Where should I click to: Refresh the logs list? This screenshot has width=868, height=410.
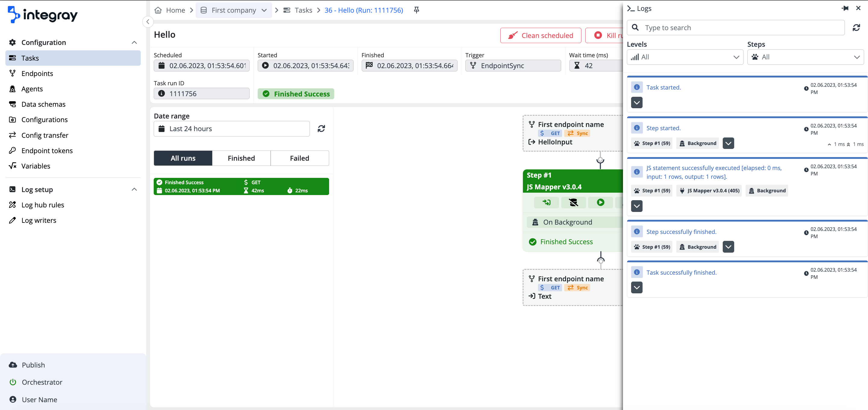pos(857,27)
